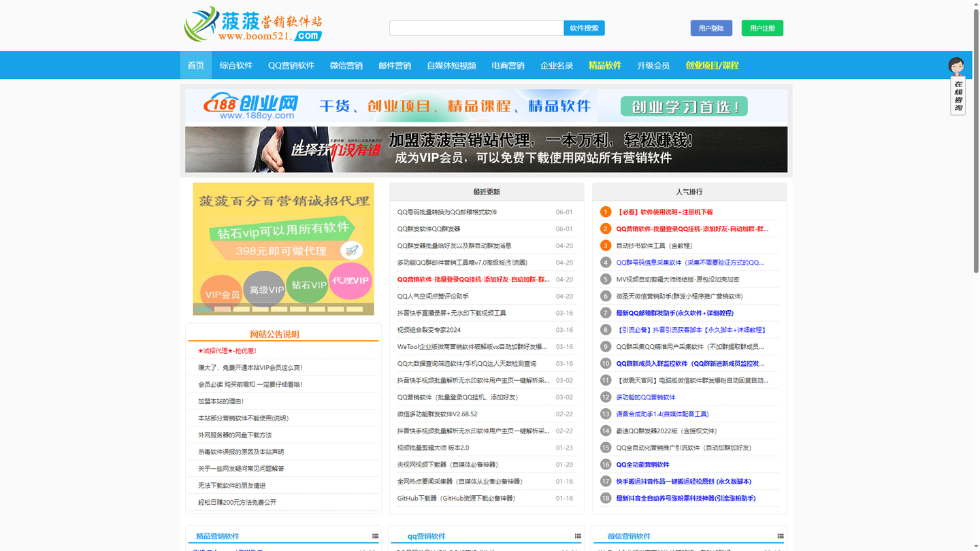The height and width of the screenshot is (551, 980).
Task: Click the 菠萝营销软件站 site logo
Action: pos(253,24)
